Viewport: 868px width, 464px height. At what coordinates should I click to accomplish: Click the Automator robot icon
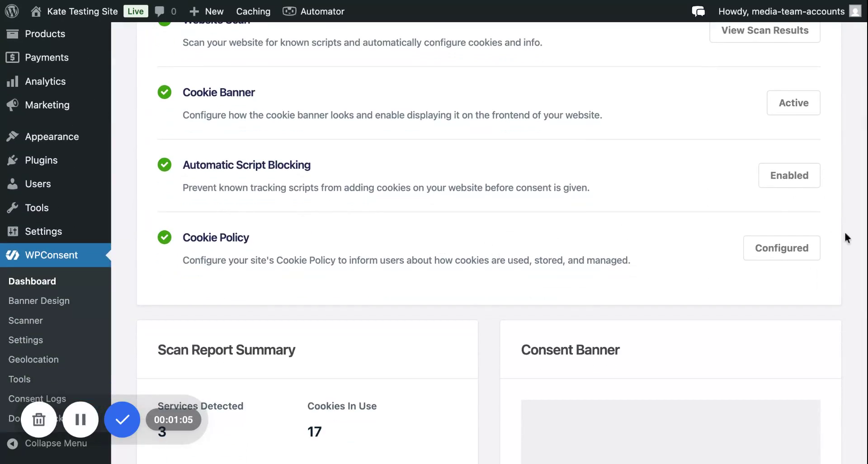click(289, 11)
